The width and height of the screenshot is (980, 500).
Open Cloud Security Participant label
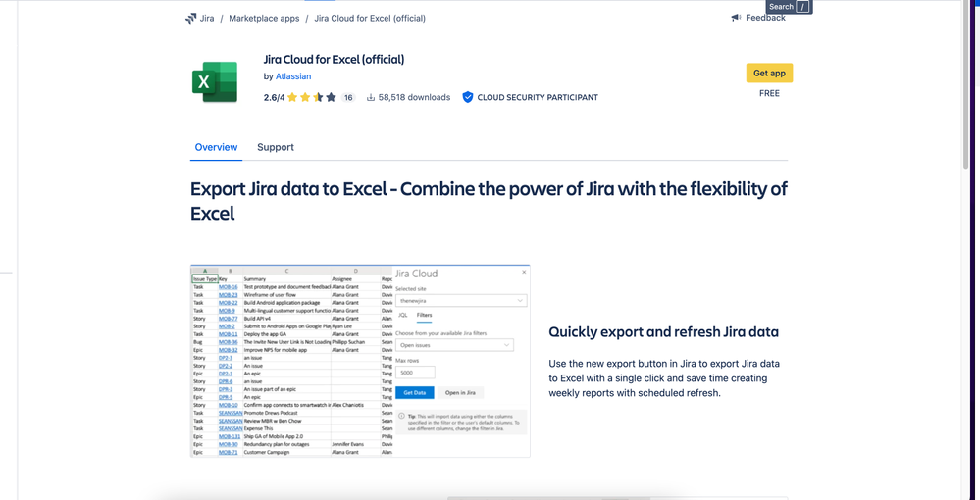(538, 97)
